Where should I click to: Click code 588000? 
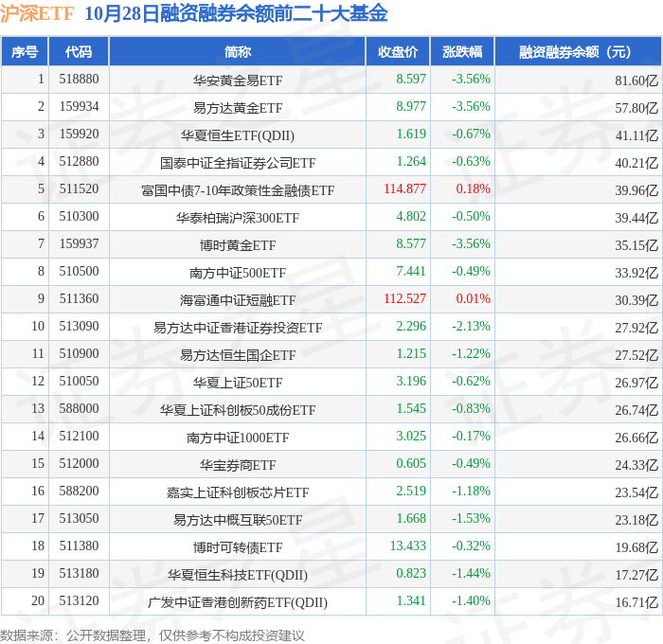click(79, 409)
